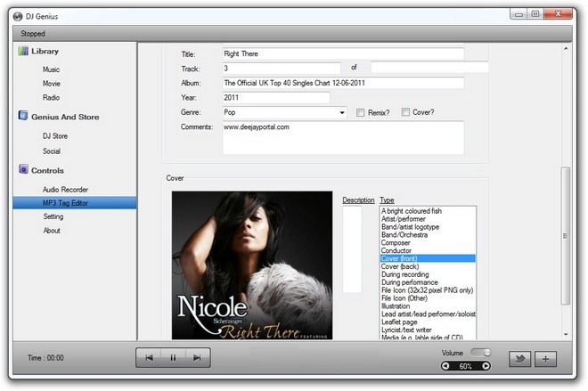Click the Library section header
The width and height of the screenshot is (588, 391).
click(x=45, y=51)
